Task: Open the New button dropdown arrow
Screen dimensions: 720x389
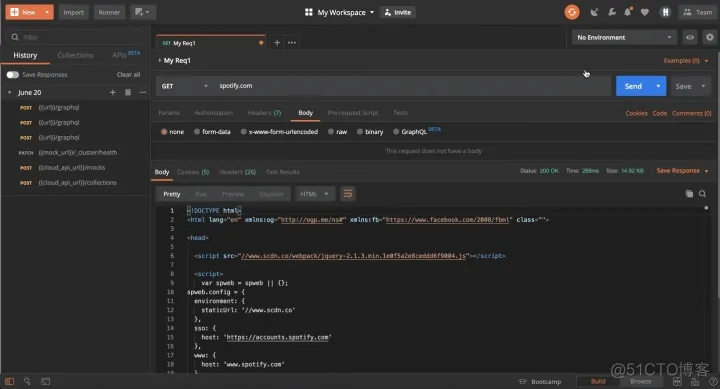Action: pyautogui.click(x=47, y=12)
